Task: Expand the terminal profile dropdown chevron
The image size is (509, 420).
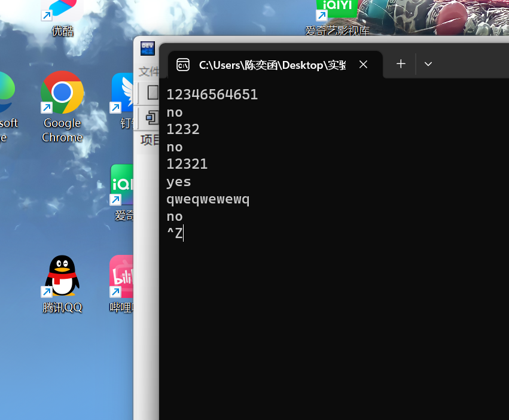Action: tap(428, 64)
